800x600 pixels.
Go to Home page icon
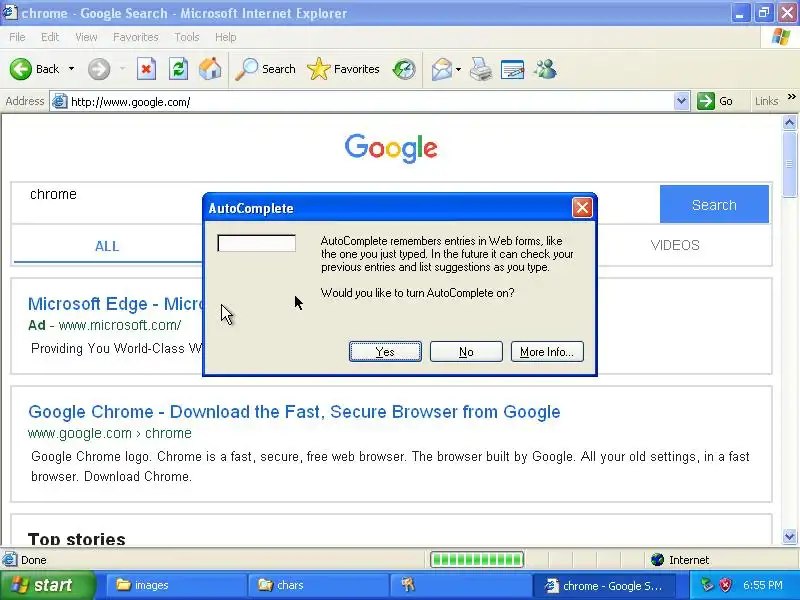[210, 69]
